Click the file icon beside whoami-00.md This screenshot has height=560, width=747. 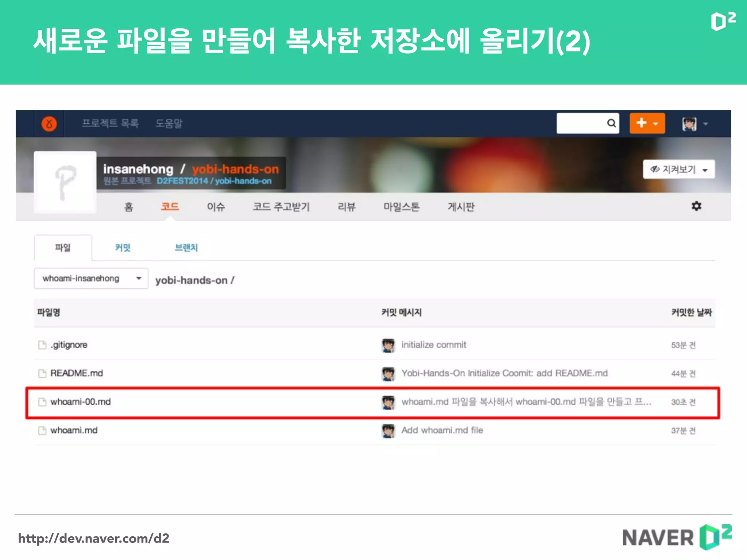(x=42, y=402)
